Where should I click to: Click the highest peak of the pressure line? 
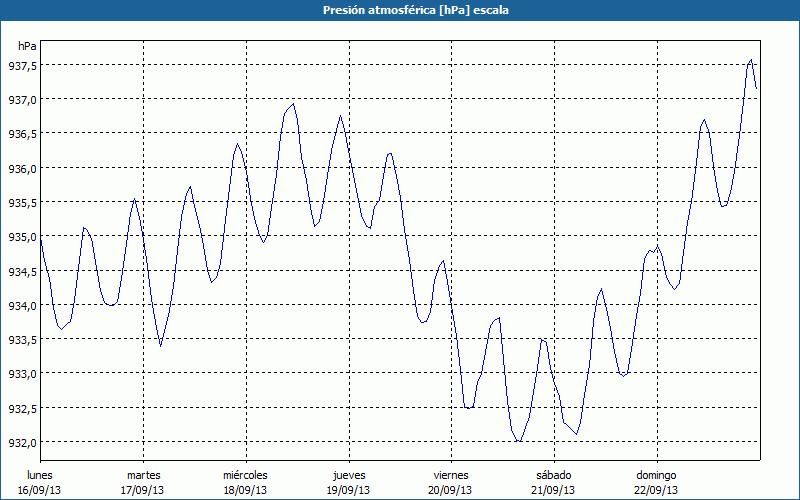[x=751, y=60]
